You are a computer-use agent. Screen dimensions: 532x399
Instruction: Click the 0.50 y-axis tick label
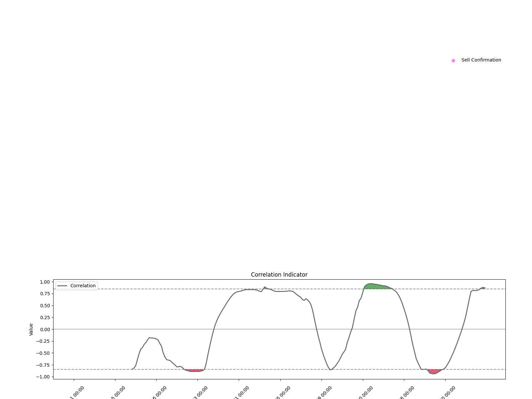click(x=45, y=306)
